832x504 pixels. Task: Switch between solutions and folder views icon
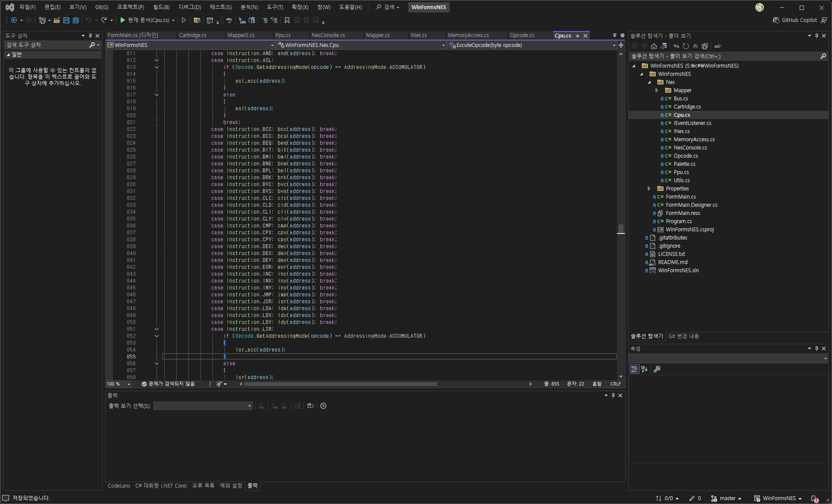663,46
